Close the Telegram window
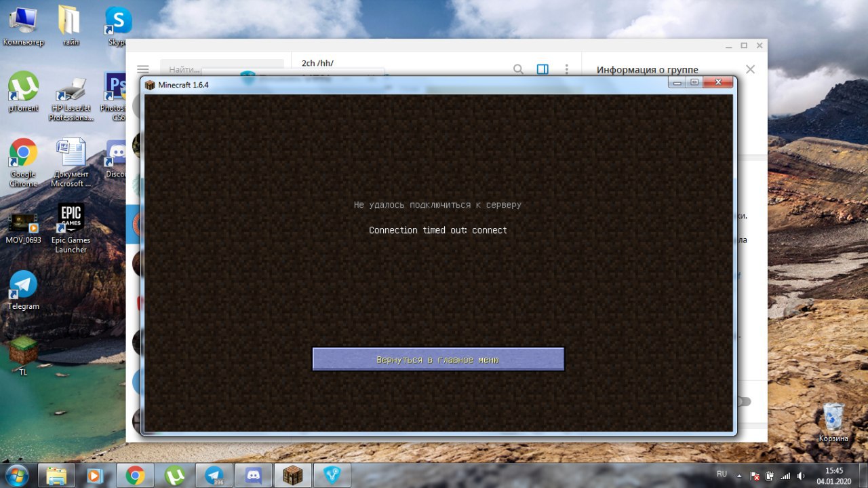This screenshot has height=488, width=868. click(759, 45)
